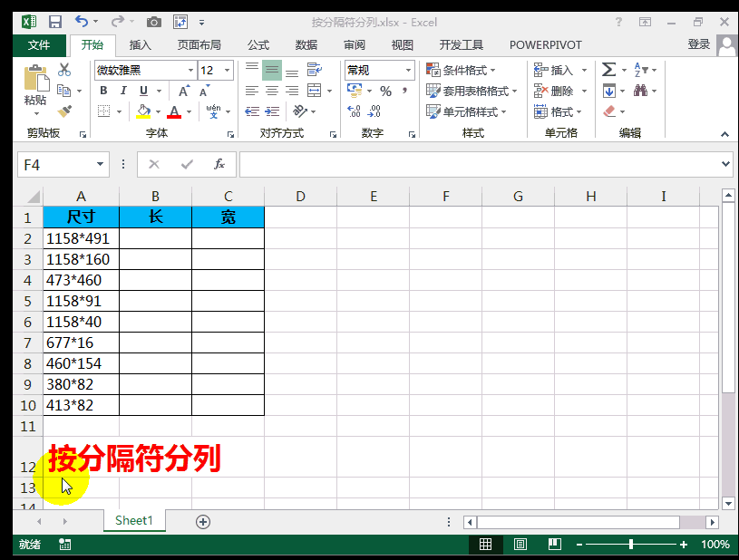Add a new sheet with plus icon
Image resolution: width=739 pixels, height=560 pixels.
[203, 522]
